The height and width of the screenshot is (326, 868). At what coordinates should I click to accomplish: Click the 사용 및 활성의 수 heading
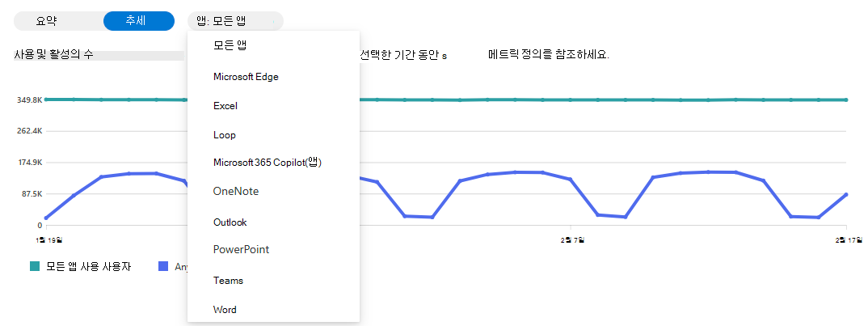point(53,56)
